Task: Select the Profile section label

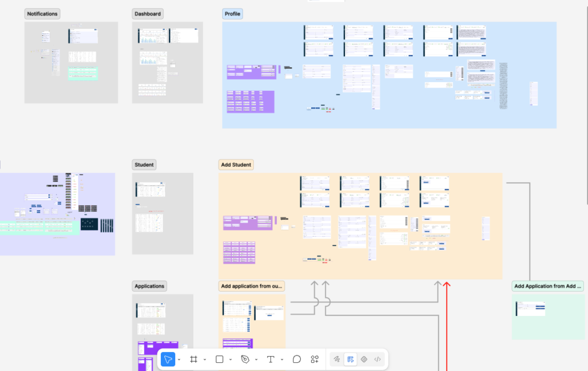Action: pyautogui.click(x=233, y=14)
